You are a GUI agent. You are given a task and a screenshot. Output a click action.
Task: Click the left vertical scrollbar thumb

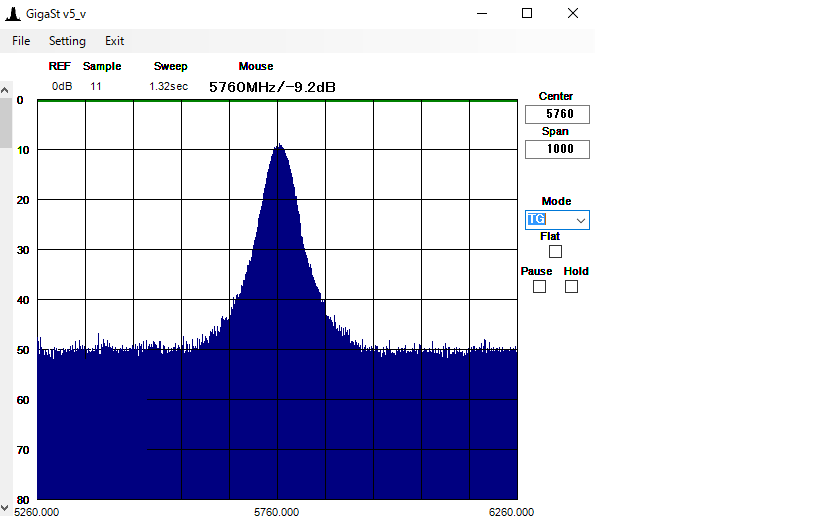coord(5,123)
